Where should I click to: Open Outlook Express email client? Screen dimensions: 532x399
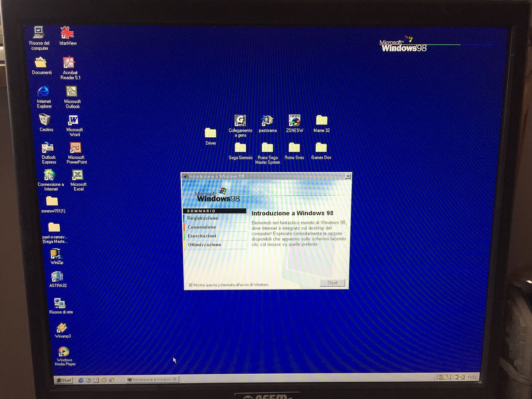click(48, 148)
